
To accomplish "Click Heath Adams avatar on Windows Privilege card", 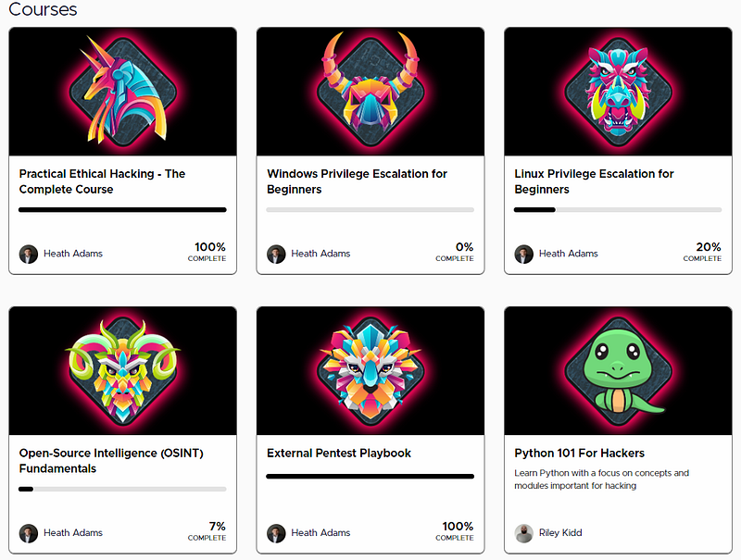I will point(276,254).
